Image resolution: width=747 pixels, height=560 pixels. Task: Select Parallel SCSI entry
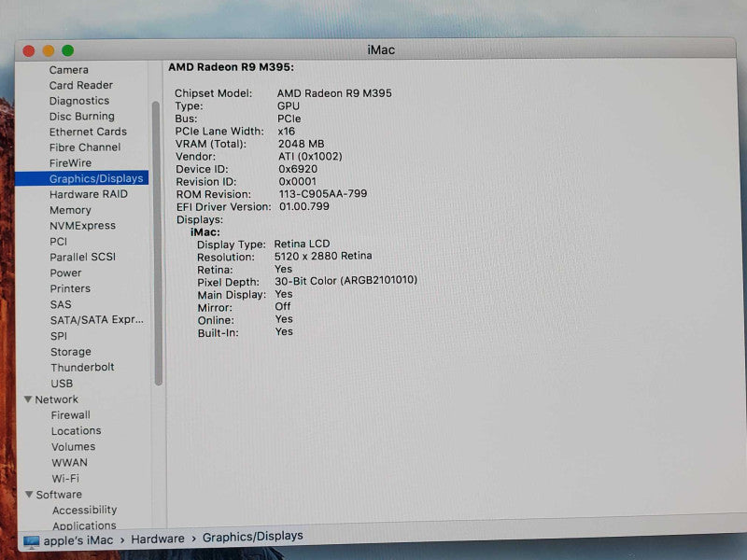(x=83, y=258)
